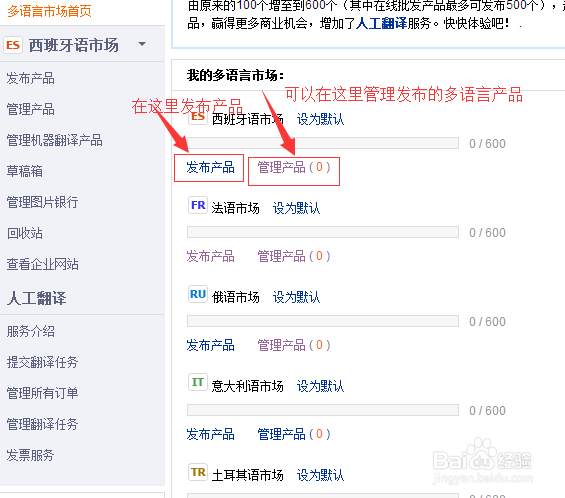This screenshot has height=498, width=565.
Task: Open 管理产品 (0) under French market
Action: [294, 257]
